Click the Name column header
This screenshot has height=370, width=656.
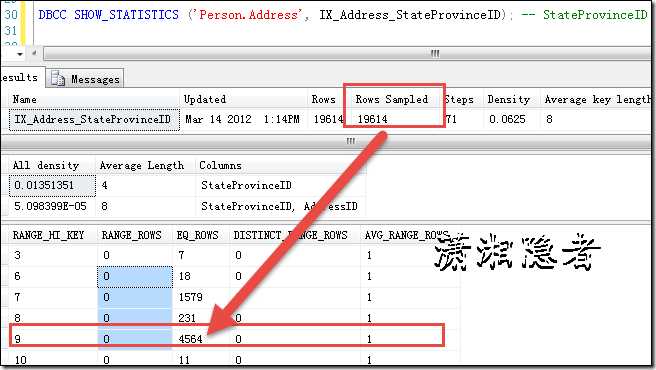pos(95,100)
